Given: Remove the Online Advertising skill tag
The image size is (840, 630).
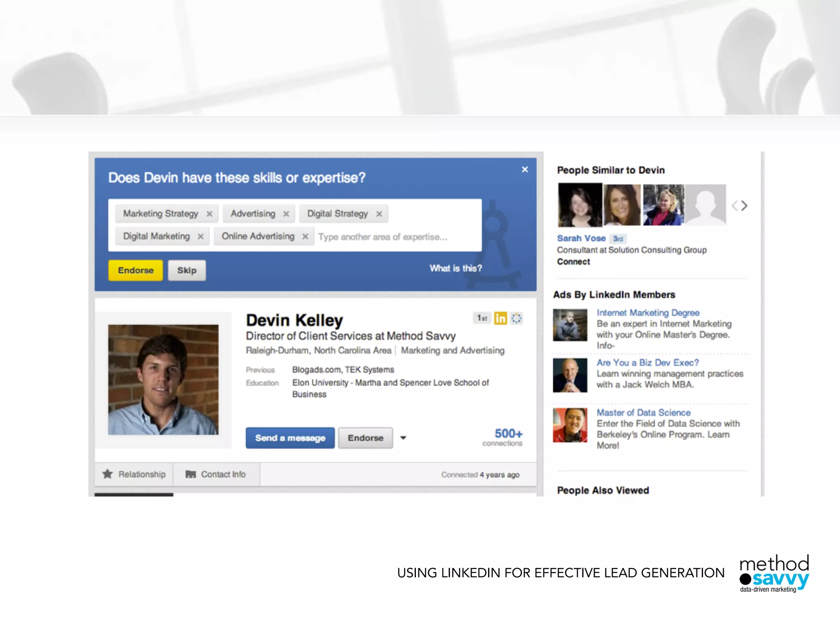Looking at the screenshot, I should tap(305, 236).
